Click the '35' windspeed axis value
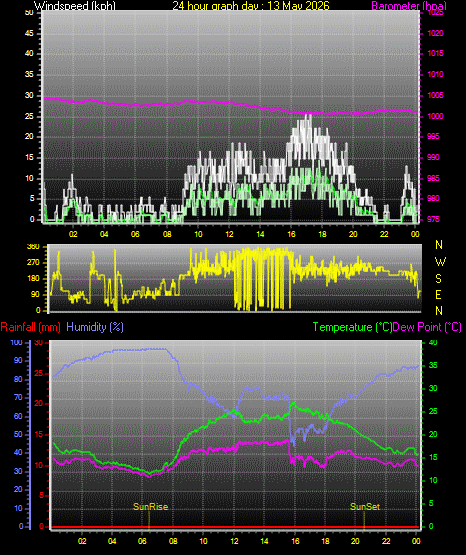This screenshot has height=555, width=466. click(29, 74)
